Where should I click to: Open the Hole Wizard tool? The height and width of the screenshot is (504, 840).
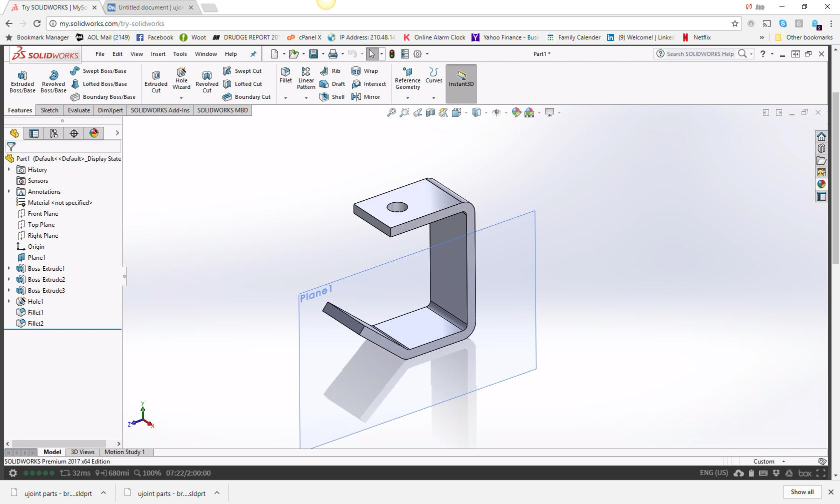(181, 79)
